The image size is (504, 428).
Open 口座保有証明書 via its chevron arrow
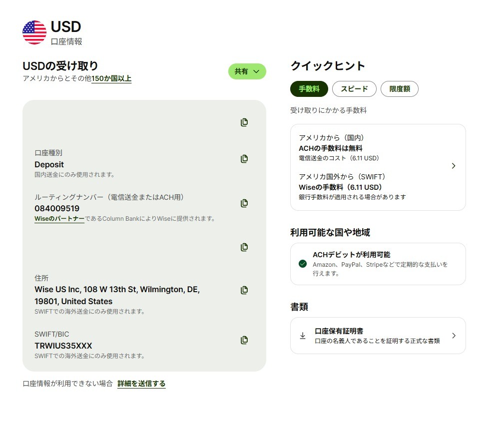(x=454, y=336)
